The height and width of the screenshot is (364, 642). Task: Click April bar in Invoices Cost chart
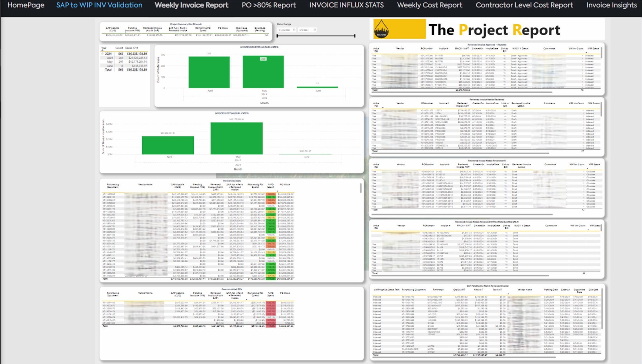point(168,145)
